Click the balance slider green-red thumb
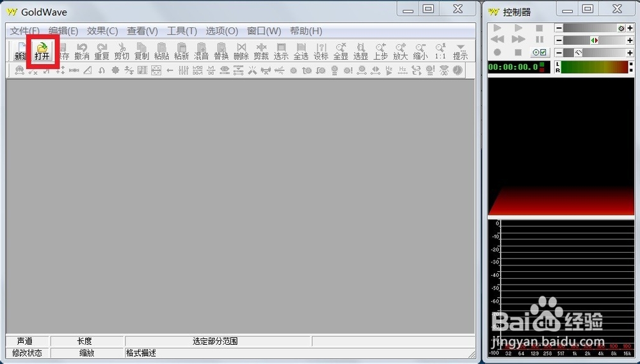 595,40
